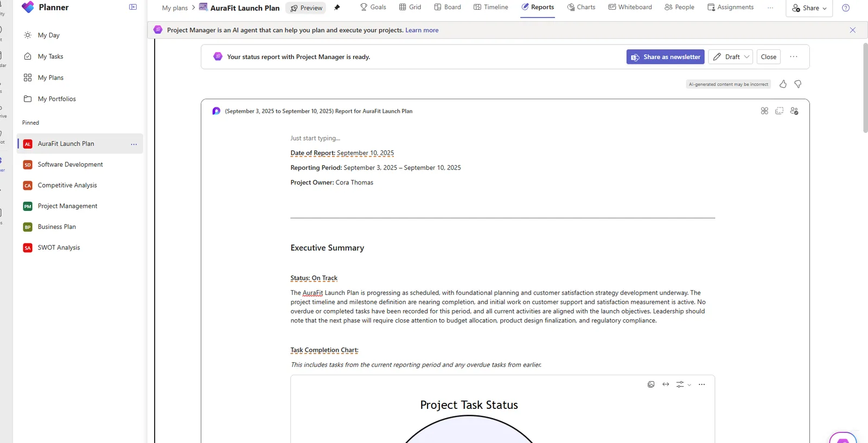This screenshot has width=868, height=443.
Task: Select the Reports tab
Action: click(x=538, y=7)
